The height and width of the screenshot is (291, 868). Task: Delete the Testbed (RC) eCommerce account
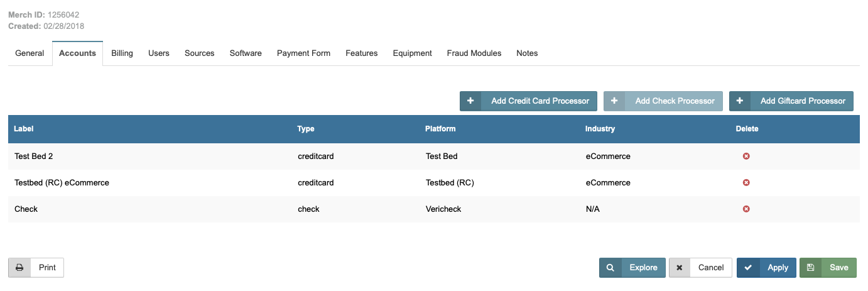pyautogui.click(x=746, y=183)
